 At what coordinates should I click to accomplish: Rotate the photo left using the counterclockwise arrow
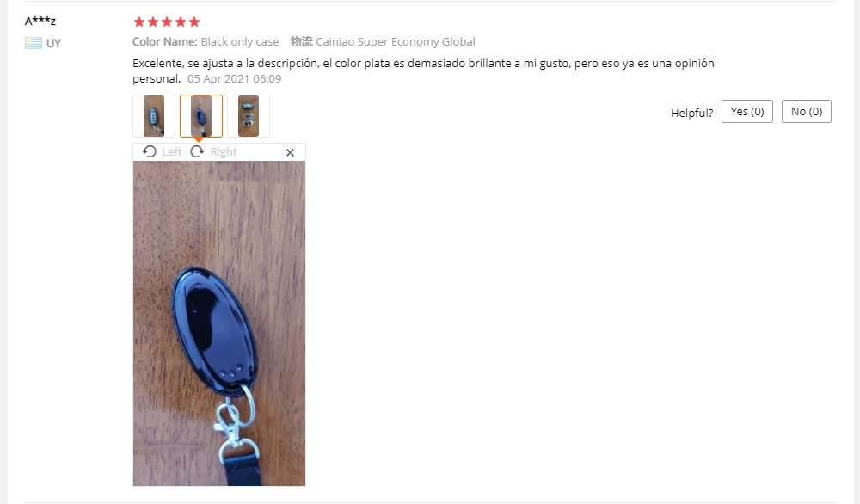coord(149,152)
